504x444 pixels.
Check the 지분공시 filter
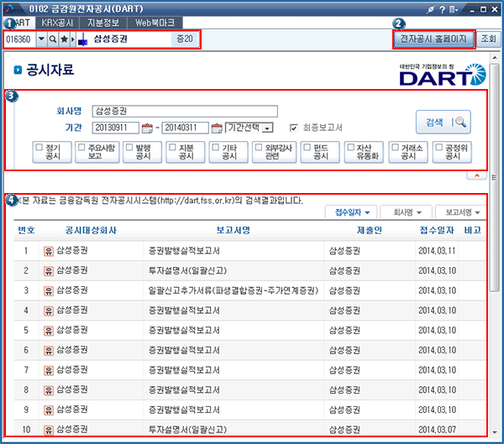click(172, 148)
